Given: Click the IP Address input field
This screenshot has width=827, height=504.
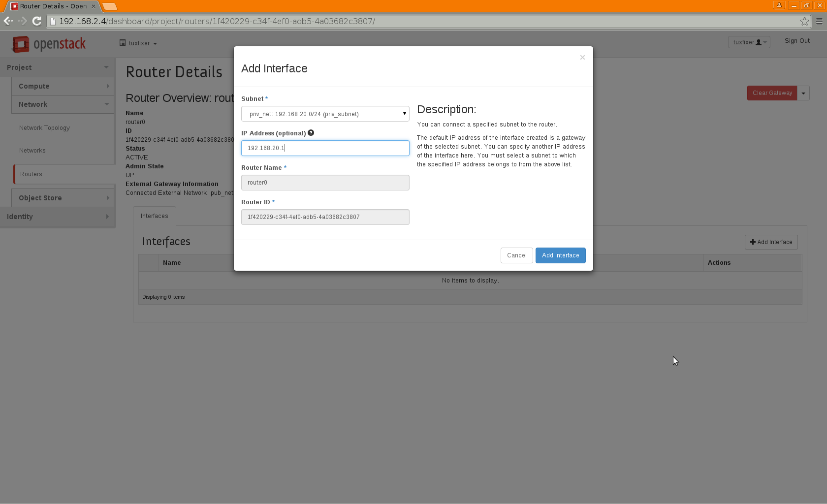Looking at the screenshot, I should (325, 148).
